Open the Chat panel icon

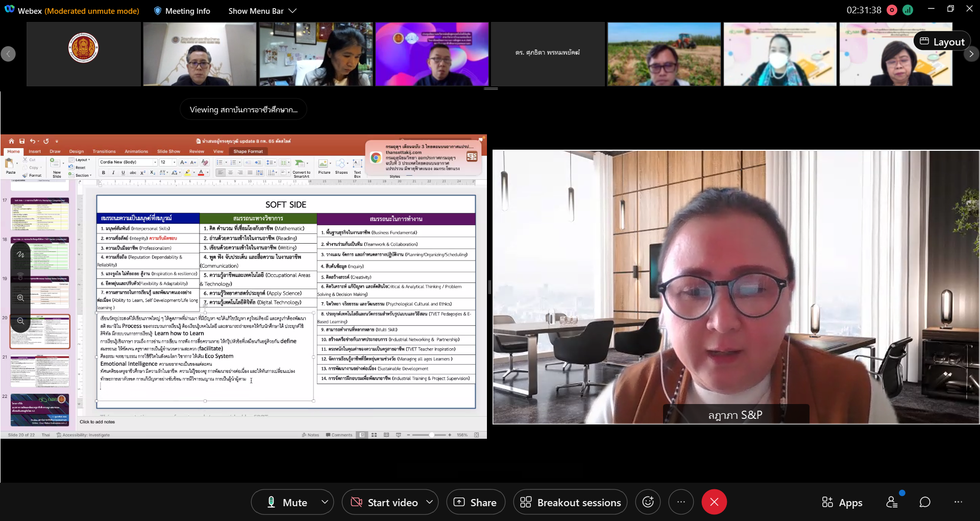[925, 502]
